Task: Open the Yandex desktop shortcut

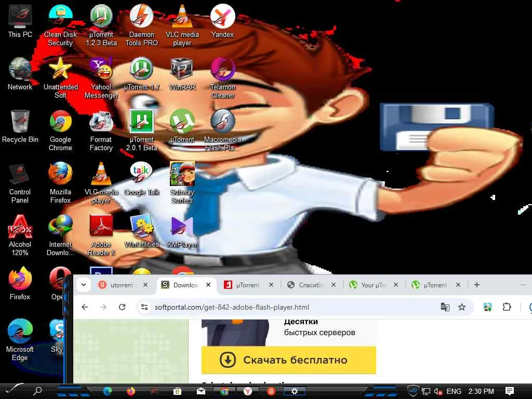Action: pyautogui.click(x=222, y=21)
